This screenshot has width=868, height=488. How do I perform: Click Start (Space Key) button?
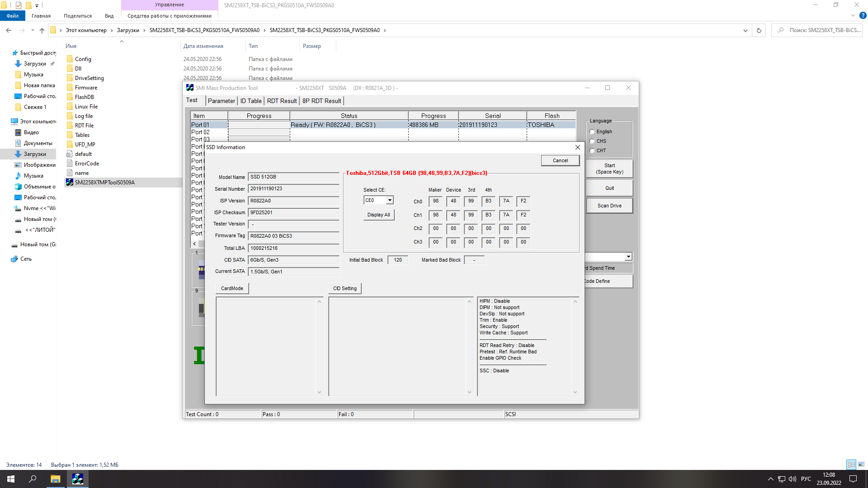pos(609,169)
